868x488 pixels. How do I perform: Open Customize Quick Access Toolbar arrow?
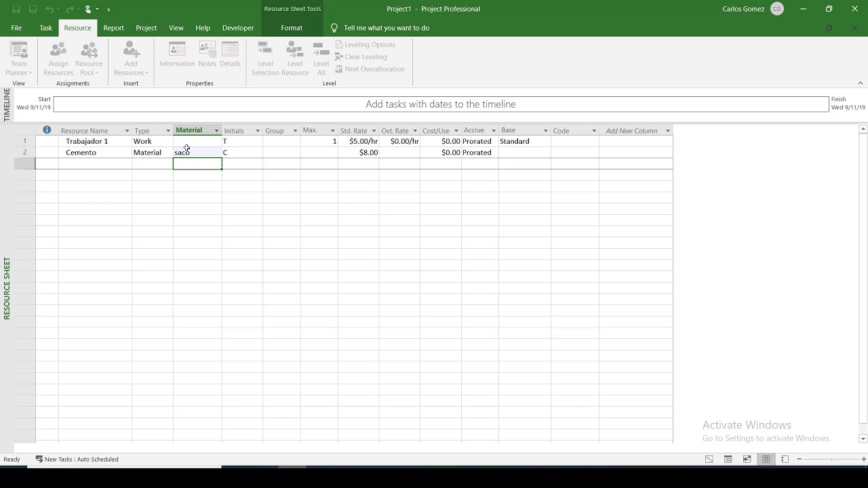tap(108, 9)
